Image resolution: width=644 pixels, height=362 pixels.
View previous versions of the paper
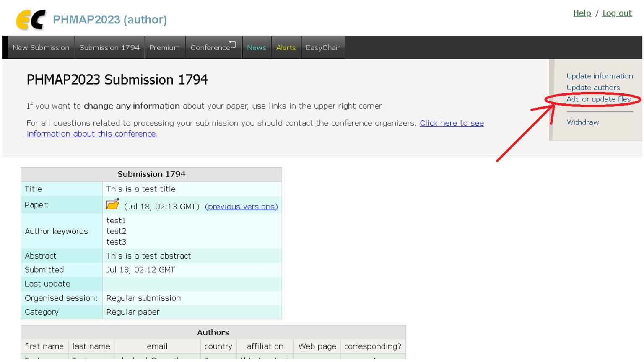(241, 207)
